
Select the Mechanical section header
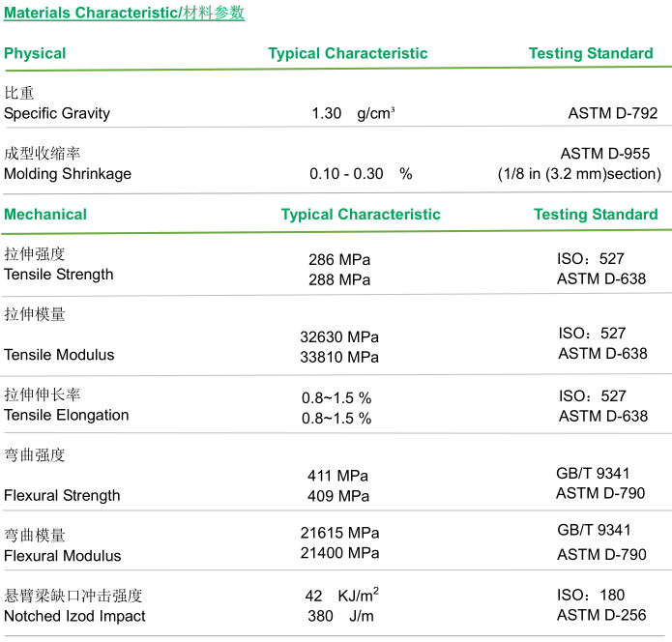[45, 214]
